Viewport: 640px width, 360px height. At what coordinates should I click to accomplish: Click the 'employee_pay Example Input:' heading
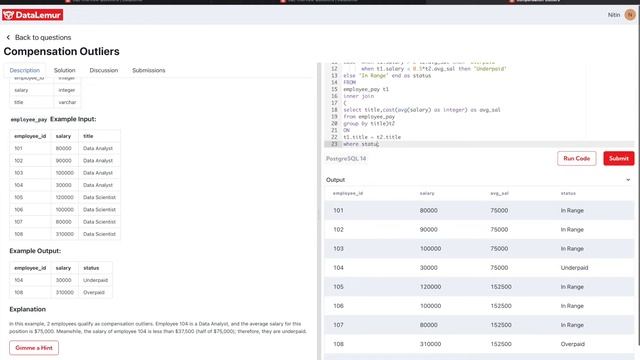(53, 119)
